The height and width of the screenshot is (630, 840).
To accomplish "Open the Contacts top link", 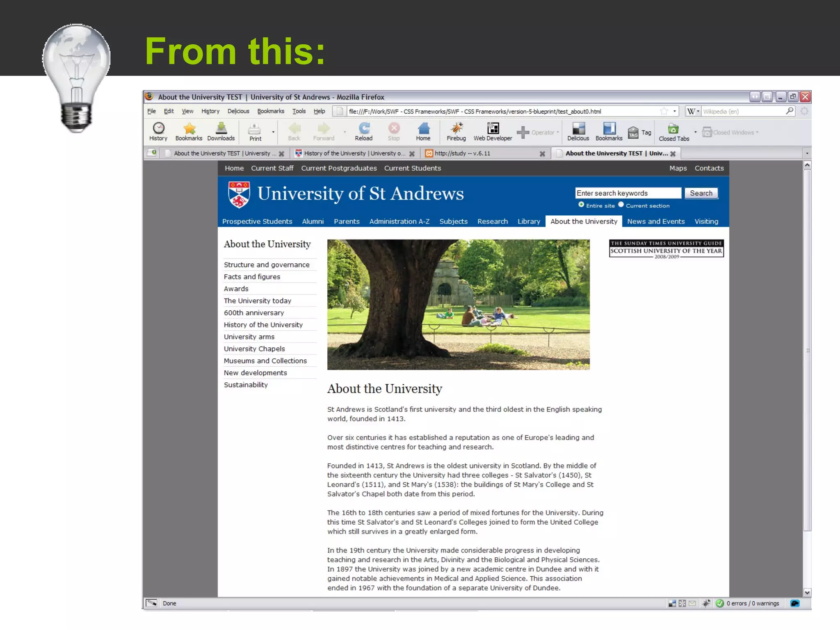I will tap(709, 168).
